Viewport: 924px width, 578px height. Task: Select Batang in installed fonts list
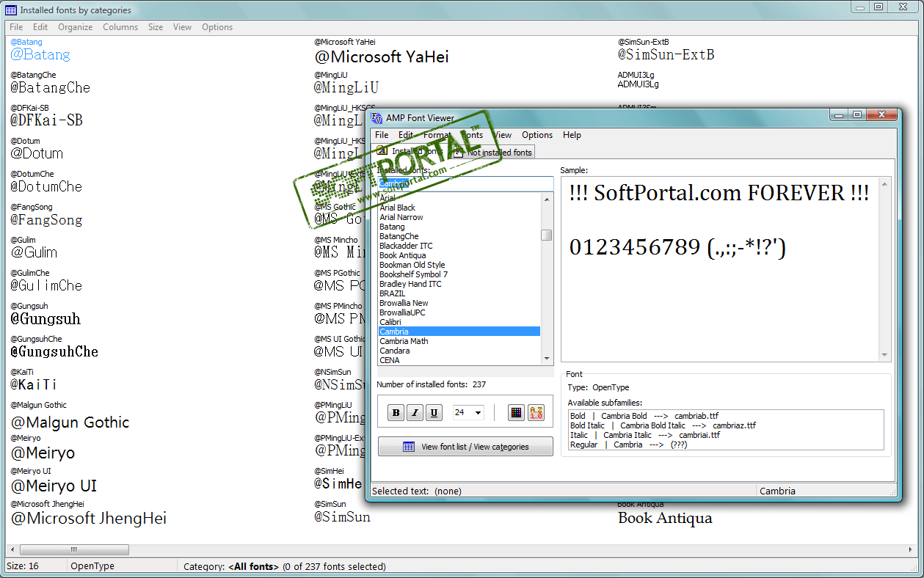tap(459, 227)
